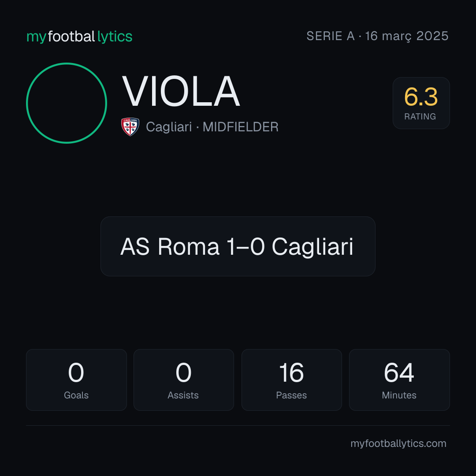Click the number 0 above Goals
The image size is (476, 476).
[x=76, y=372]
